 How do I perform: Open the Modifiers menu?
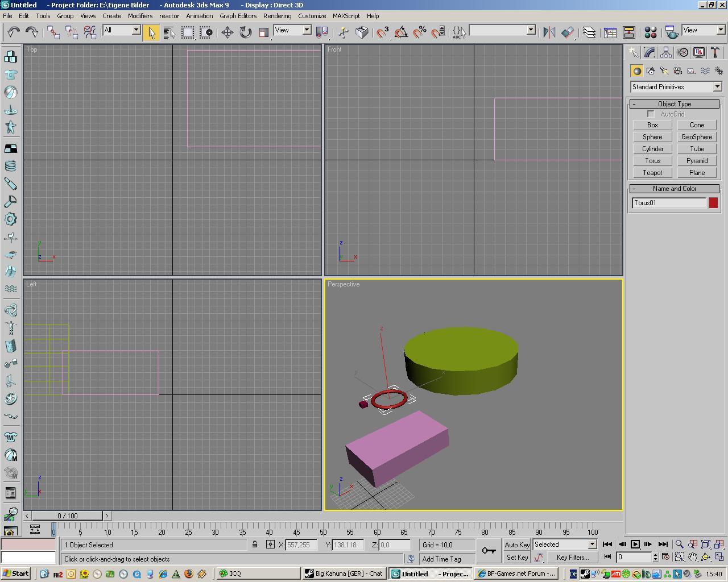point(140,16)
